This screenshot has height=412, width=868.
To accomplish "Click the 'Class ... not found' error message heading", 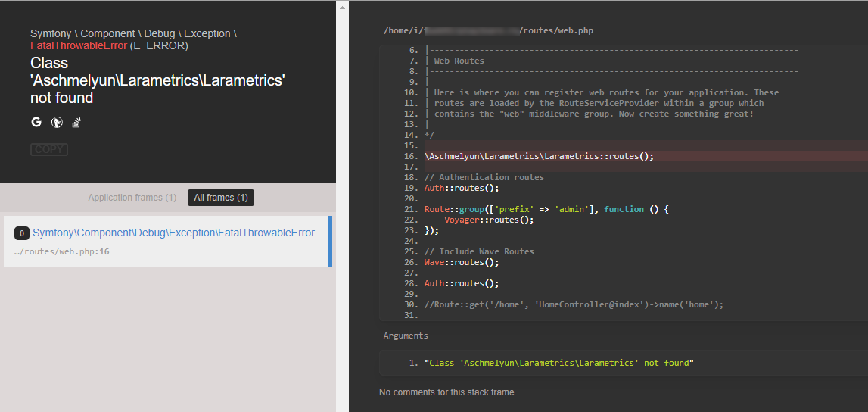I will (x=157, y=80).
